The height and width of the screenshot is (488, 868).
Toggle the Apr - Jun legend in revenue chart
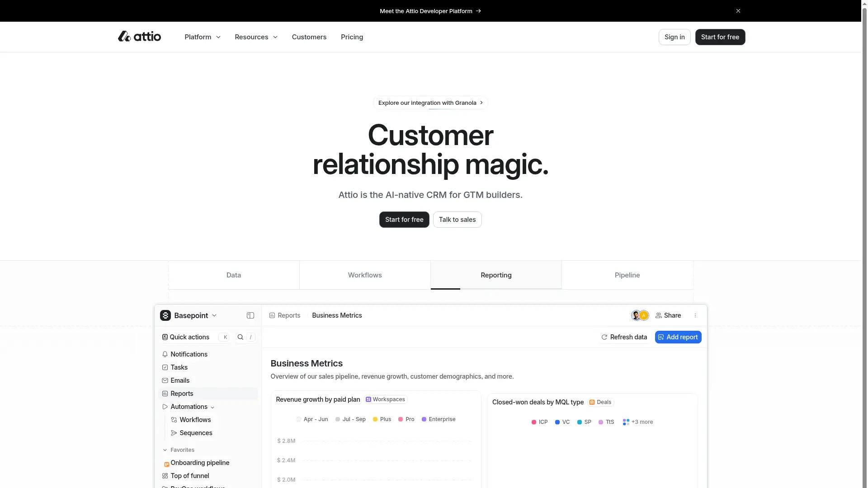pos(312,419)
